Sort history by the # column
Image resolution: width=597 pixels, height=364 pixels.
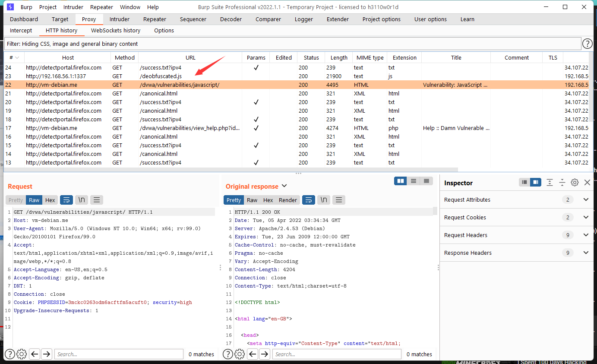[14, 57]
